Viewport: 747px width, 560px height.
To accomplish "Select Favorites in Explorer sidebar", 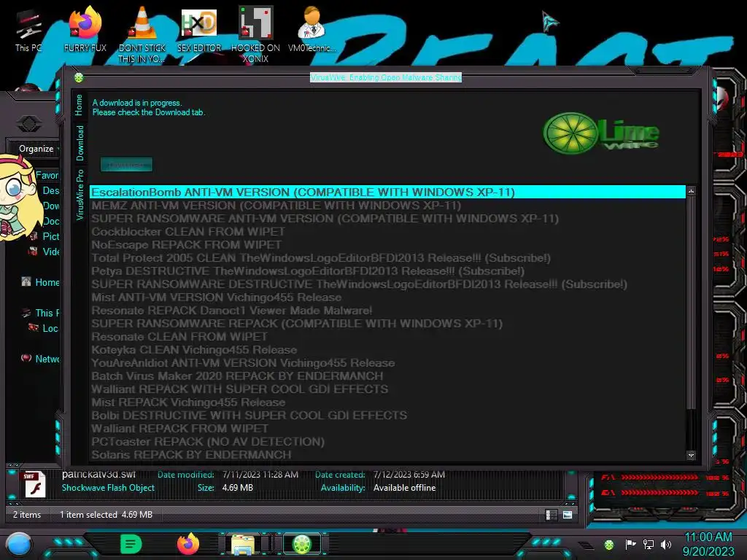I will click(47, 175).
